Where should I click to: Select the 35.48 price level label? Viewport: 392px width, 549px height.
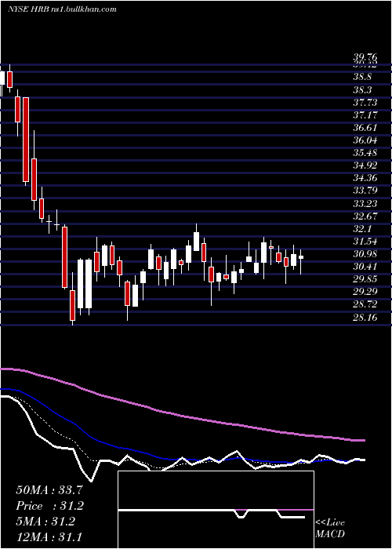[x=365, y=153]
